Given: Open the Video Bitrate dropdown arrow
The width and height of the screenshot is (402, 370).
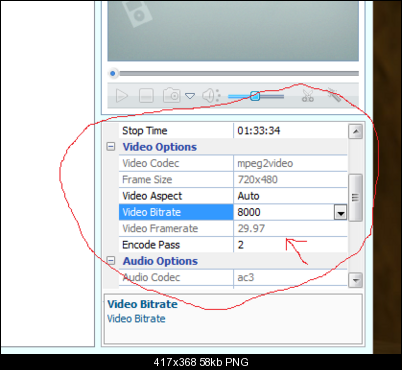Looking at the screenshot, I should [x=340, y=212].
